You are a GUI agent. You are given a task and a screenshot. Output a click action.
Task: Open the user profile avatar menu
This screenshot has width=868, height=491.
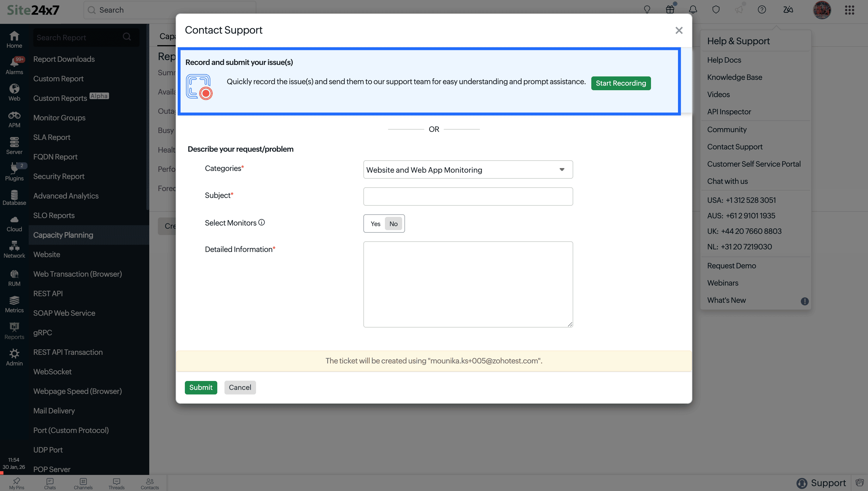coord(821,10)
